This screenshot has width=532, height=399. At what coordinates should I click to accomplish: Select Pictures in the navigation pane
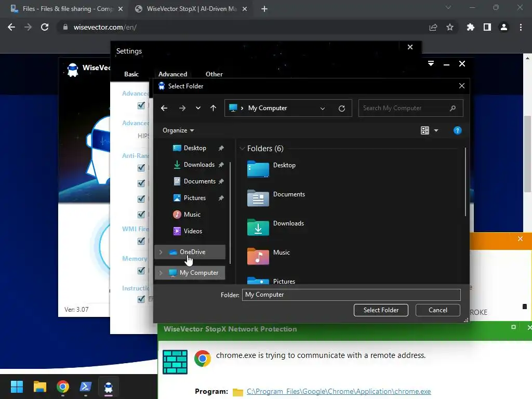[x=194, y=198]
